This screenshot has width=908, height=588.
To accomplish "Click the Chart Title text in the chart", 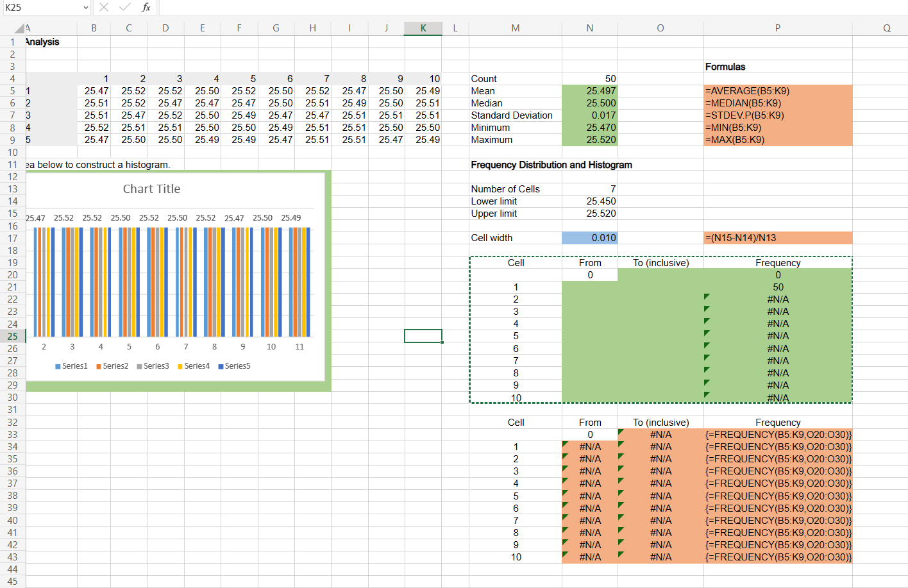I will 151,189.
